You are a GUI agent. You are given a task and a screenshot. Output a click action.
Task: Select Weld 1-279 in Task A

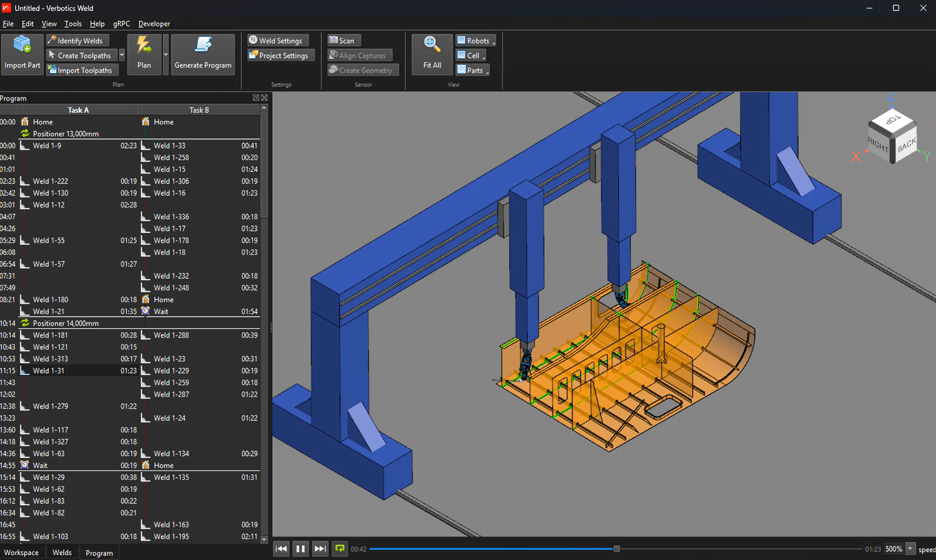(x=51, y=406)
